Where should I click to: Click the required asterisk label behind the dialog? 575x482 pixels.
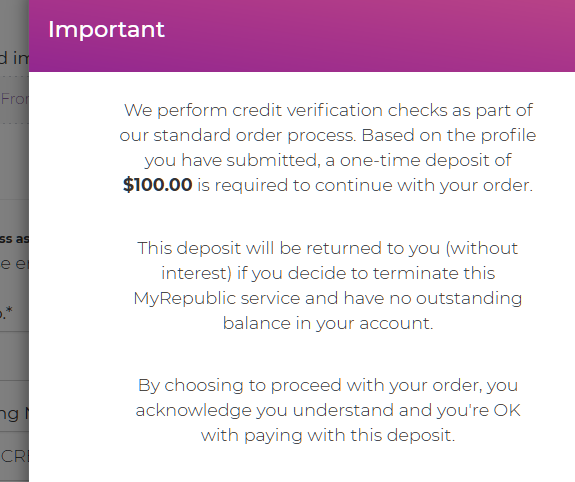pyautogui.click(x=6, y=313)
